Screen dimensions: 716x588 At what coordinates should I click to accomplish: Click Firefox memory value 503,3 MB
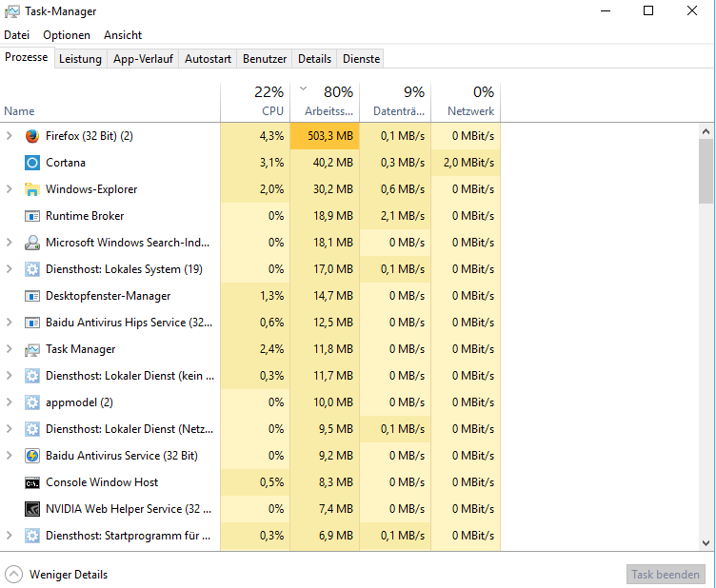pyautogui.click(x=325, y=136)
